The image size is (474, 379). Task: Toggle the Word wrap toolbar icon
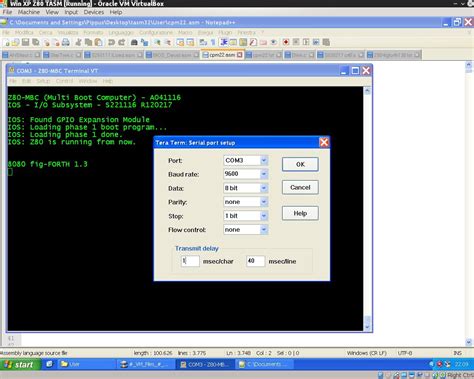coord(203,42)
